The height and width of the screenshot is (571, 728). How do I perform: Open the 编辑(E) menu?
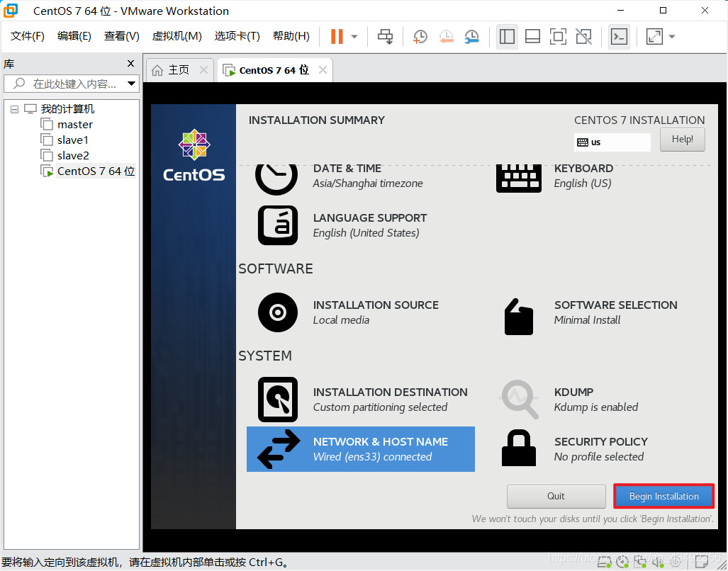[x=74, y=36]
